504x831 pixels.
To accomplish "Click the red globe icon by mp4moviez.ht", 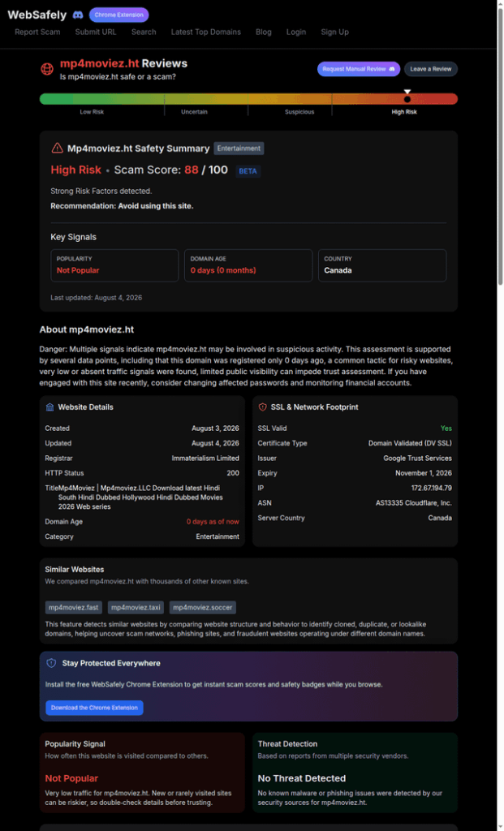I will [47, 68].
